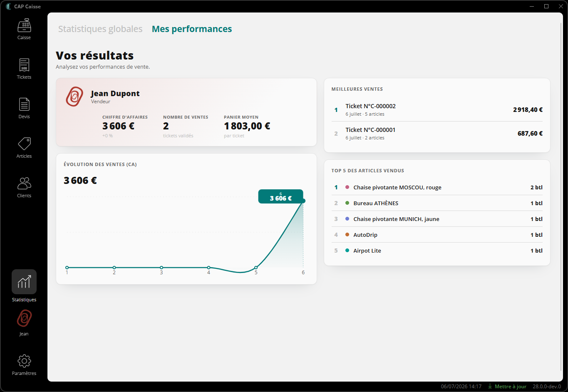This screenshot has height=392, width=568.
Task: Open Ticket N°C-000002 row
Action: pyautogui.click(x=437, y=110)
